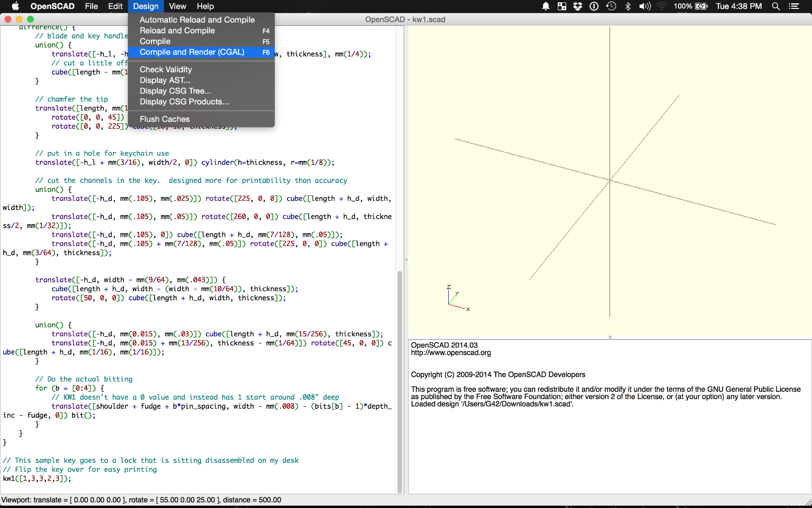812x508 pixels.
Task: Click the Viewport status bar text
Action: coord(141,500)
